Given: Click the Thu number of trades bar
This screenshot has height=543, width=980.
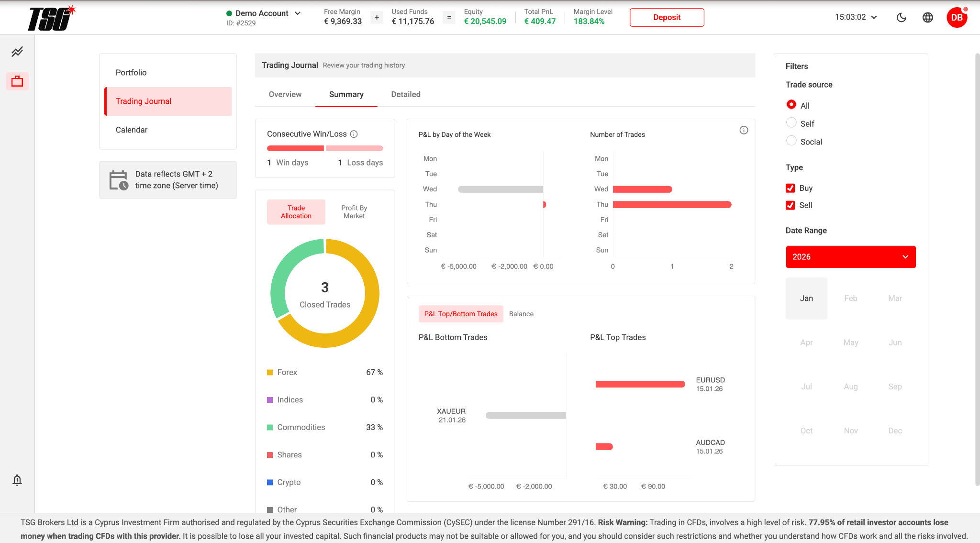Looking at the screenshot, I should pyautogui.click(x=672, y=205).
